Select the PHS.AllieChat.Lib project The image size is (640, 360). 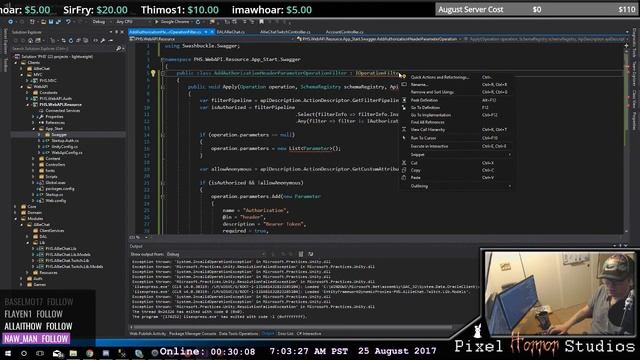(x=60, y=249)
